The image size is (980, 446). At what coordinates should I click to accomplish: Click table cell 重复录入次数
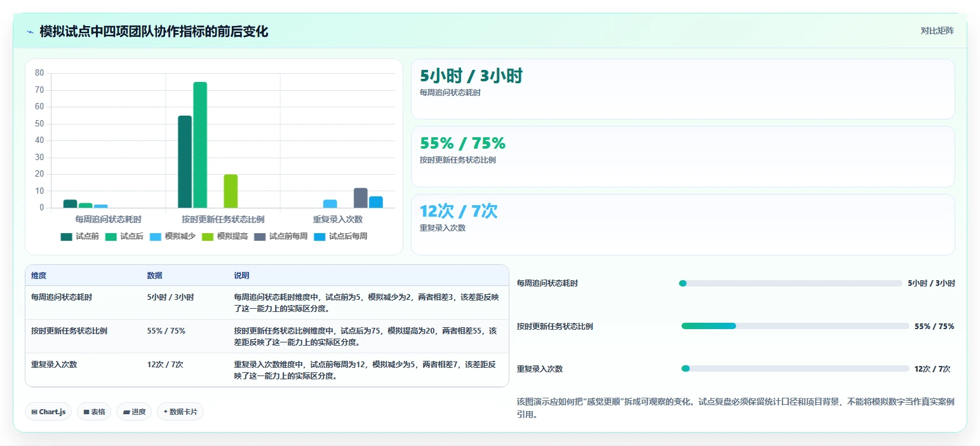click(54, 365)
